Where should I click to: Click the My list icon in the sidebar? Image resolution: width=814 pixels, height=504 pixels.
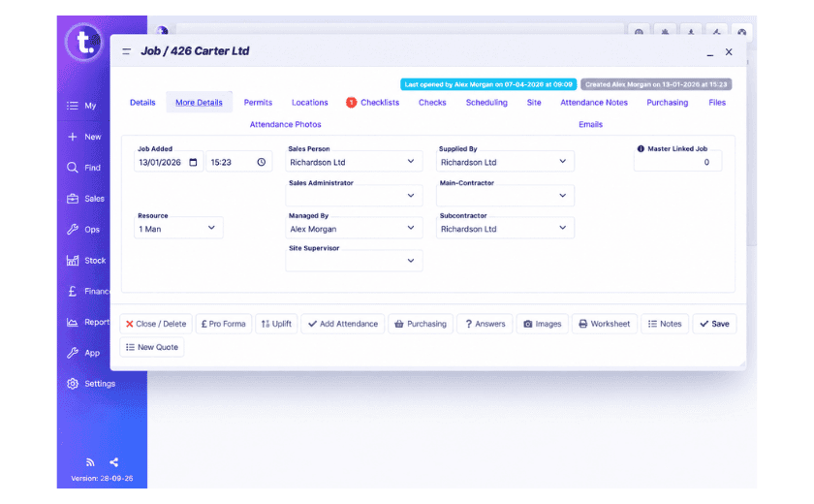72,106
